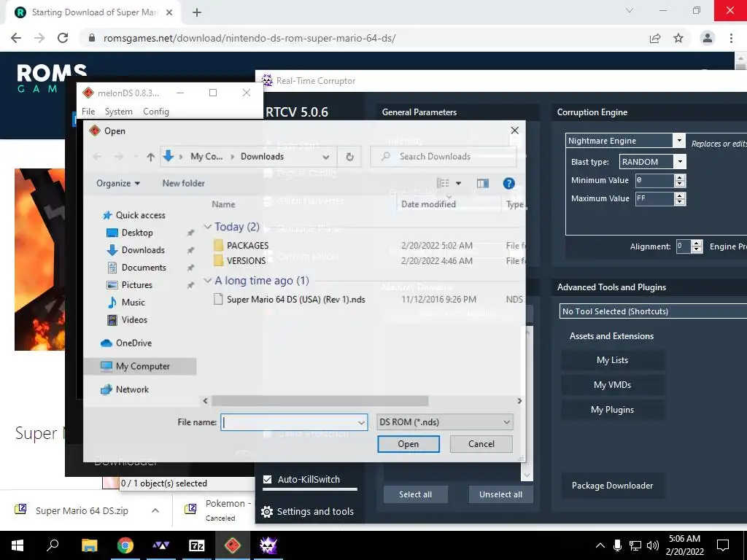Screen dimensions: 747x560
Task: Open melonDS File menu
Action: [x=88, y=112]
